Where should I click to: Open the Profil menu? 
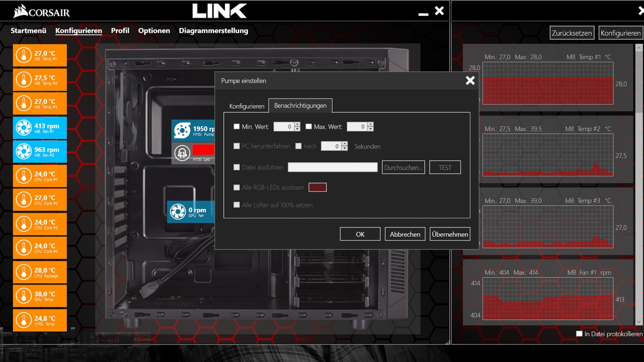[120, 31]
